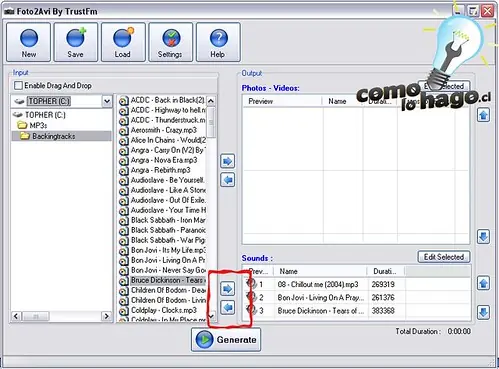Click Name column header in Sounds list
This screenshot has width=499, height=369.
click(x=320, y=271)
